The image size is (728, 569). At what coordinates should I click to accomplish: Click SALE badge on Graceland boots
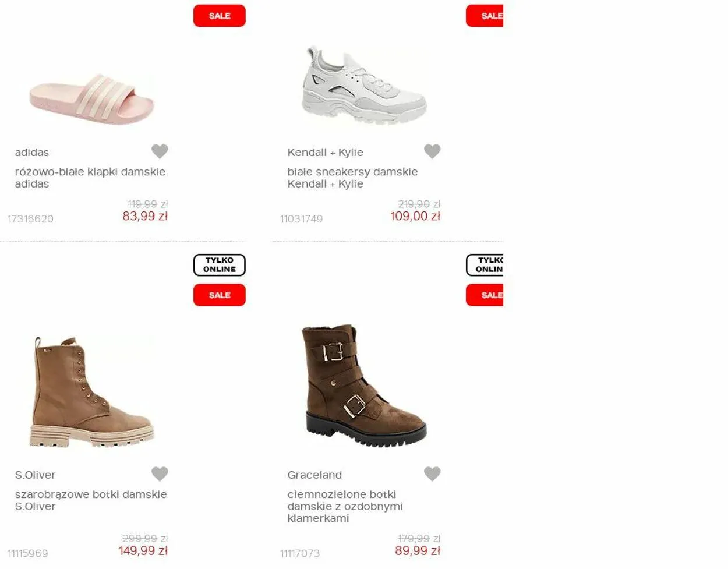(x=485, y=295)
